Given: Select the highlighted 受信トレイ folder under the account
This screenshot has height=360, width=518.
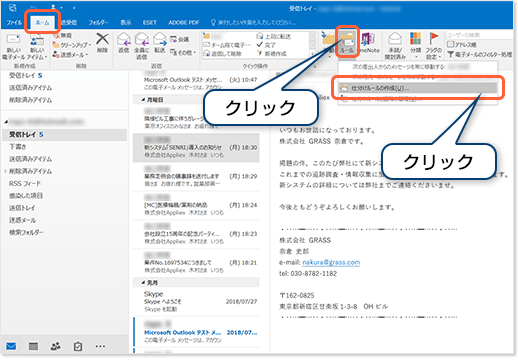Looking at the screenshot, I should click(64, 135).
